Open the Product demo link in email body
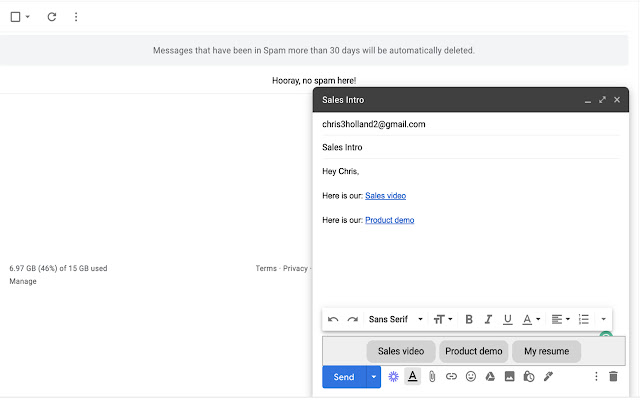 click(389, 220)
